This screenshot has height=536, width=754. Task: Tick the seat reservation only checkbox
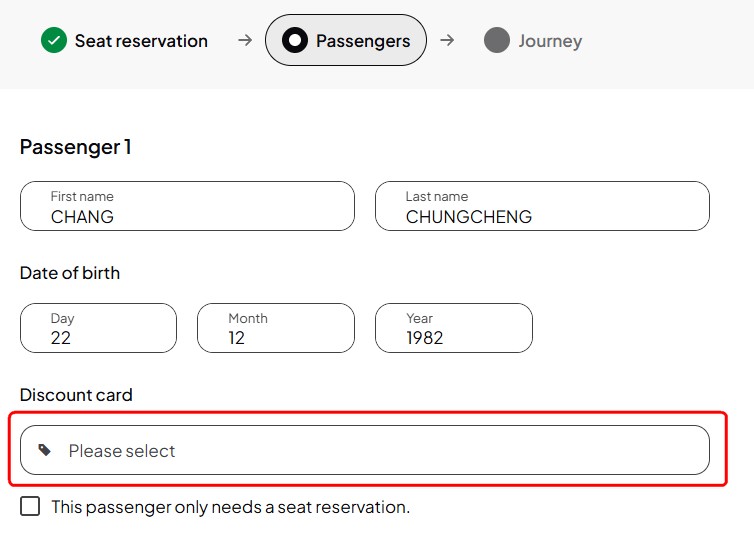(30, 506)
